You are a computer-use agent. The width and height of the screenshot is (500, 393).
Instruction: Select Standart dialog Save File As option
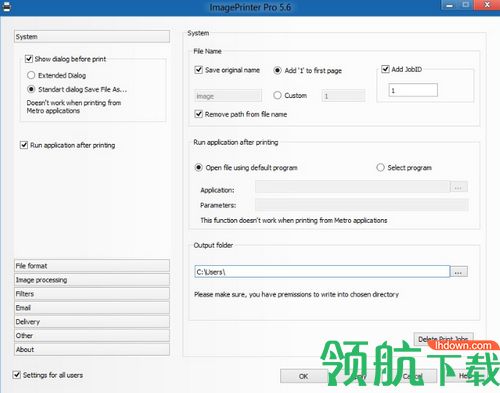(31, 89)
